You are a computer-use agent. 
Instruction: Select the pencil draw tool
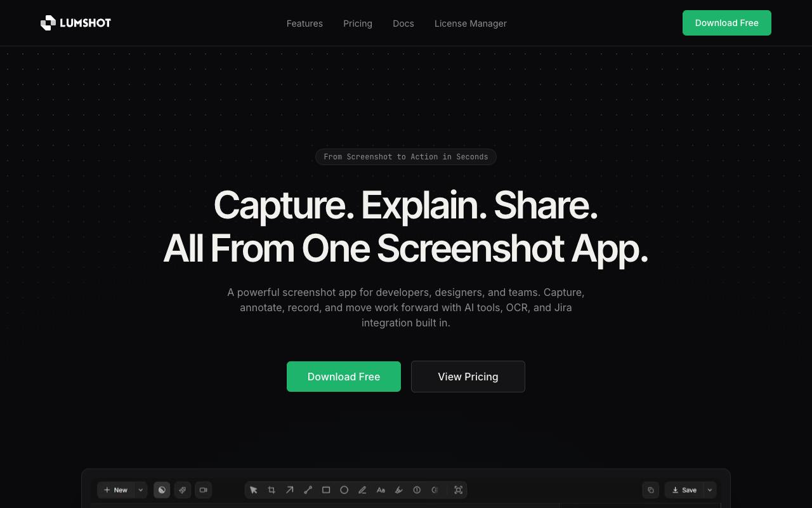pyautogui.click(x=362, y=490)
